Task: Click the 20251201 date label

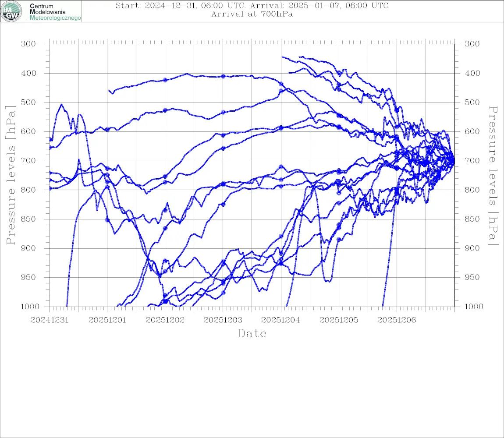Action: click(x=107, y=320)
